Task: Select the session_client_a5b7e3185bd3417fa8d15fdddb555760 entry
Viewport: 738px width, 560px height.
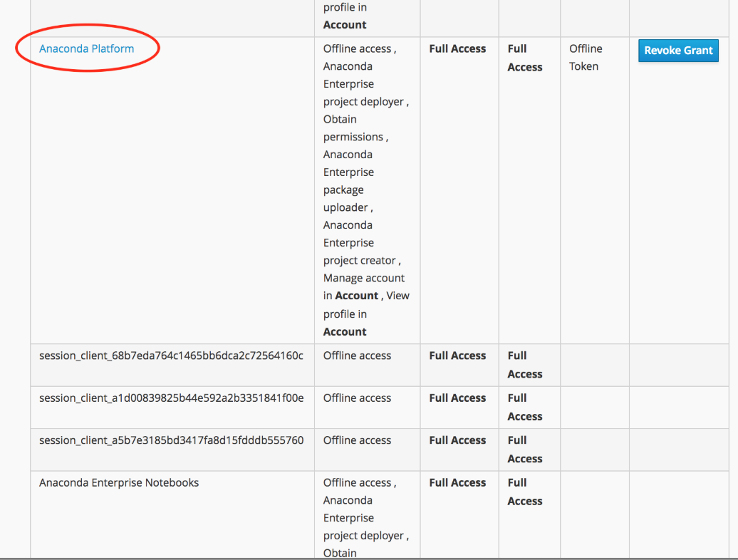Action: pyautogui.click(x=171, y=440)
